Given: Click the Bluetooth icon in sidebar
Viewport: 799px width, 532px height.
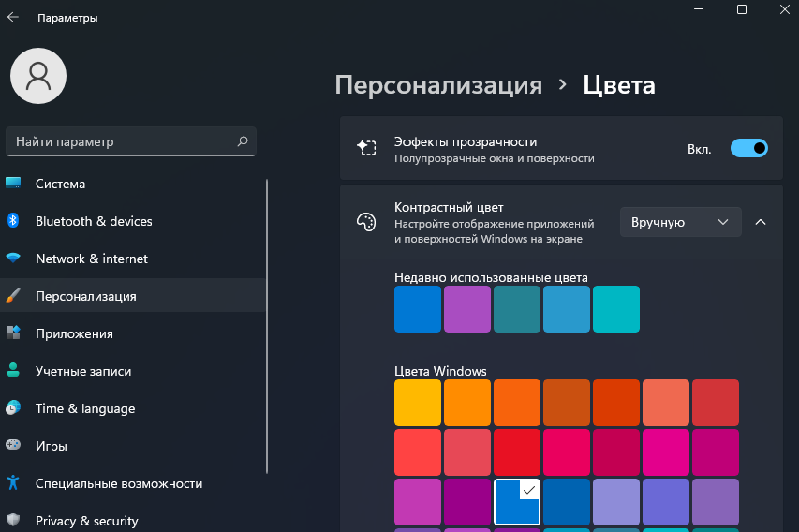Looking at the screenshot, I should 13,221.
